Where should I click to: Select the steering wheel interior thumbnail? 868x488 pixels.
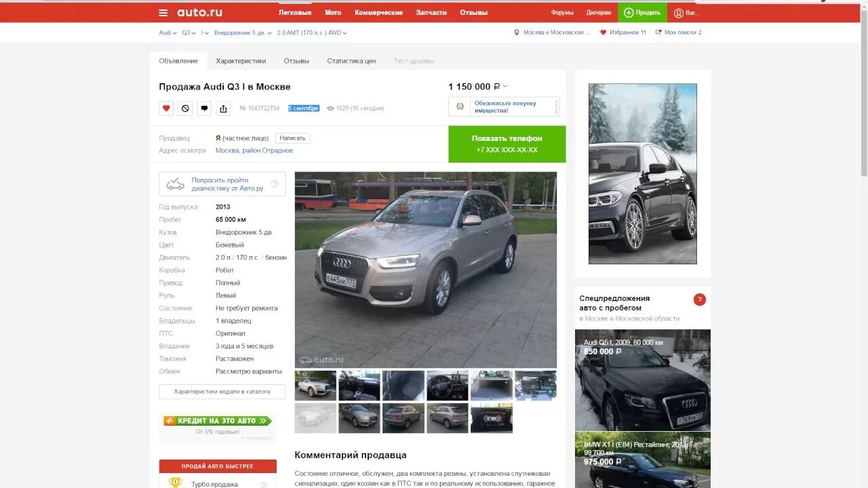tap(448, 385)
